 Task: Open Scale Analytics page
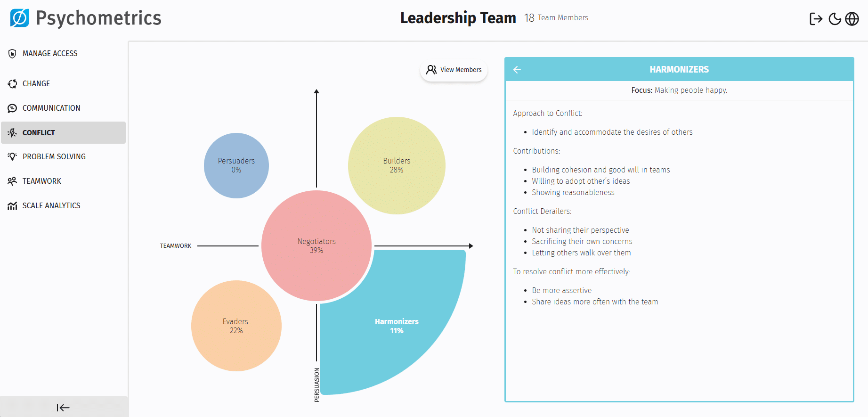click(51, 206)
